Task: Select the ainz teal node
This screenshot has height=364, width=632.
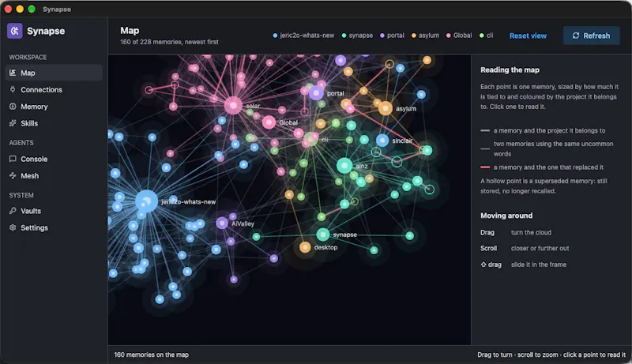Action: coord(344,166)
